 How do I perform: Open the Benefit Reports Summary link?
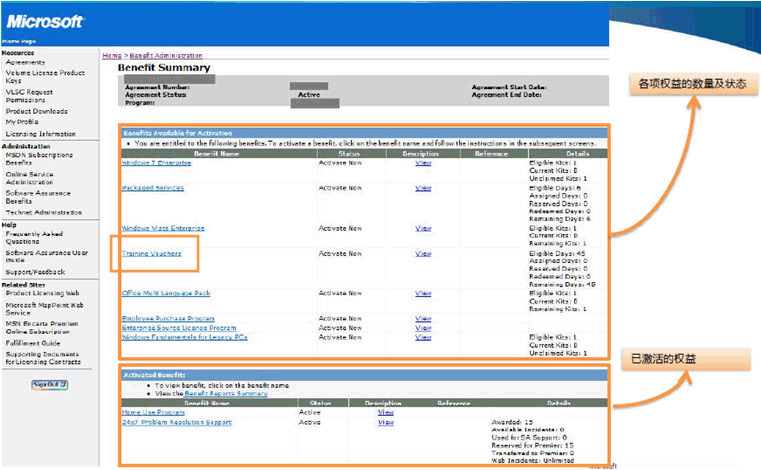[x=226, y=394]
